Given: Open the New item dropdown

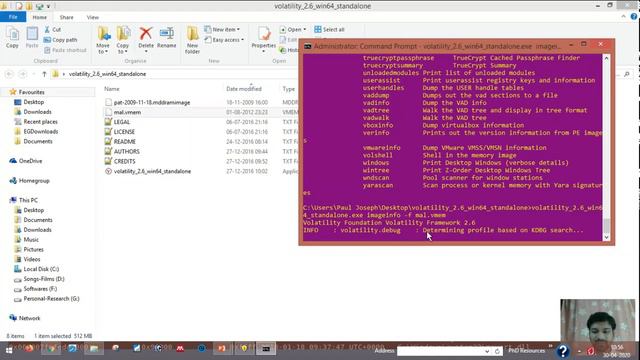Looking at the screenshot, I should [222, 29].
